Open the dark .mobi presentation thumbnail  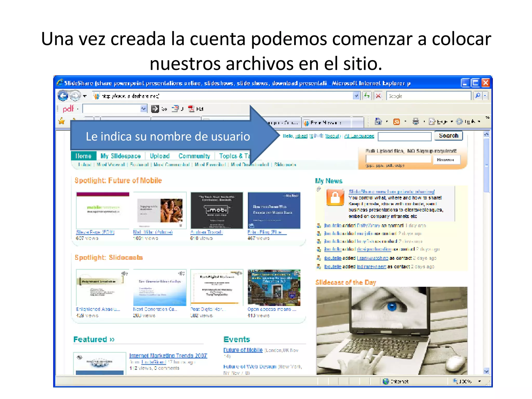tap(217, 210)
